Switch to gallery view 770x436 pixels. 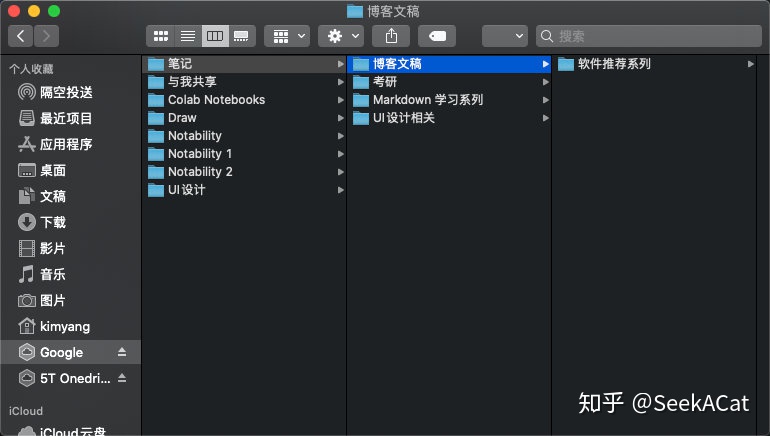pyautogui.click(x=242, y=36)
